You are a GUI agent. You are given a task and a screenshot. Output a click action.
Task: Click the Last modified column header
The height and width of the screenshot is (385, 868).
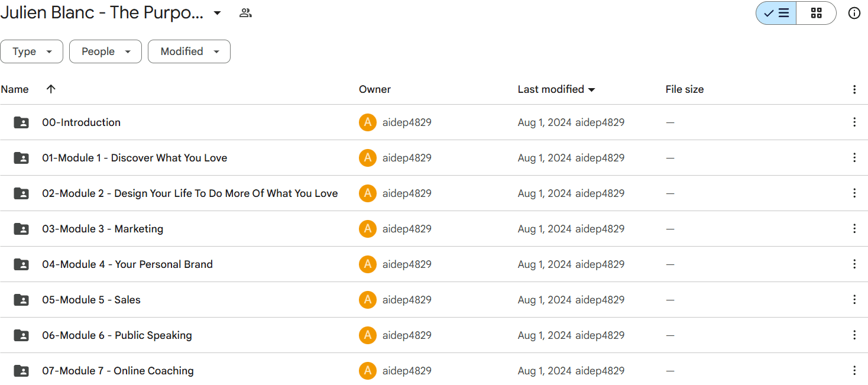556,89
